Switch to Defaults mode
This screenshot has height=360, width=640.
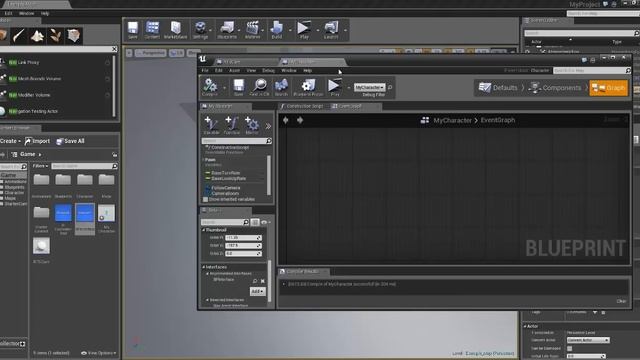point(498,88)
